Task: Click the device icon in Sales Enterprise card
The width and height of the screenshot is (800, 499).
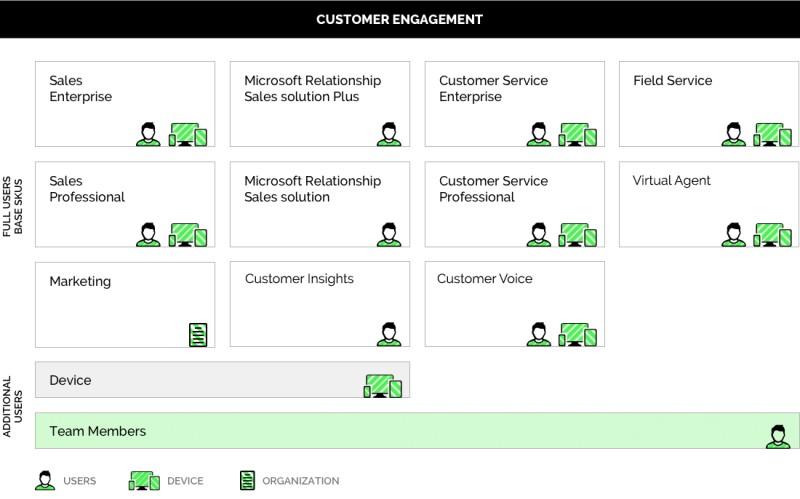Action: coord(188,135)
